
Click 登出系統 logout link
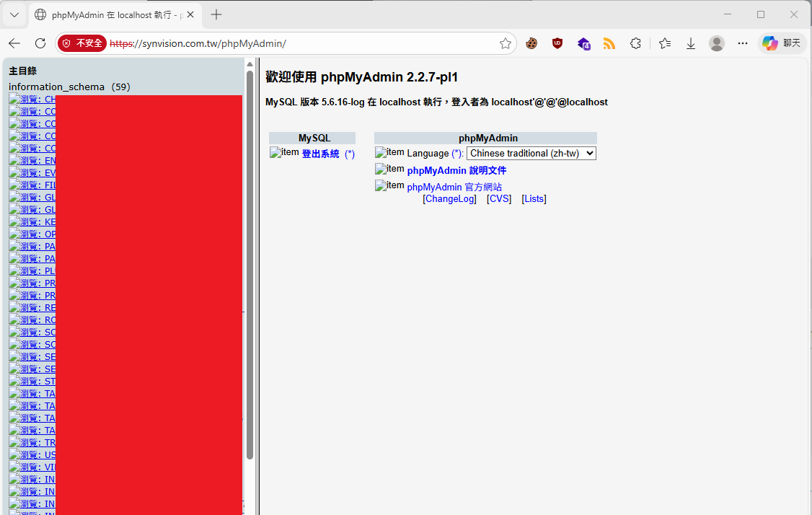pyautogui.click(x=321, y=154)
